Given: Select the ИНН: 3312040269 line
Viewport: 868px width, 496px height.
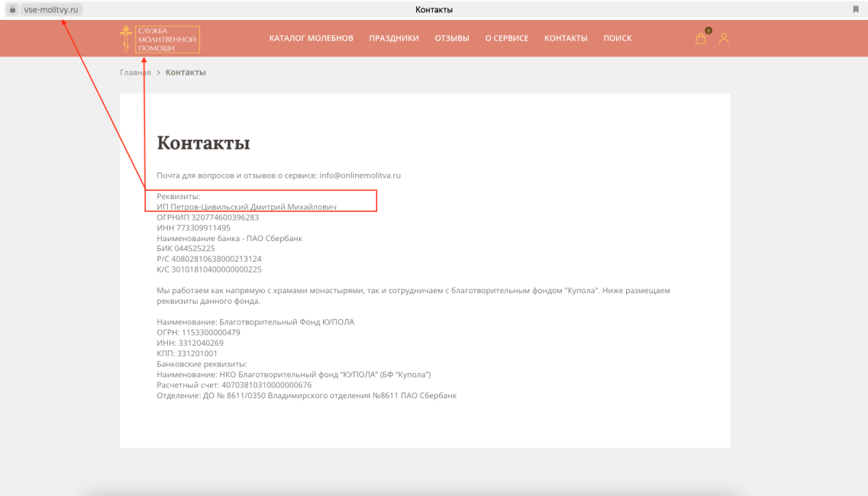Looking at the screenshot, I should [x=190, y=343].
